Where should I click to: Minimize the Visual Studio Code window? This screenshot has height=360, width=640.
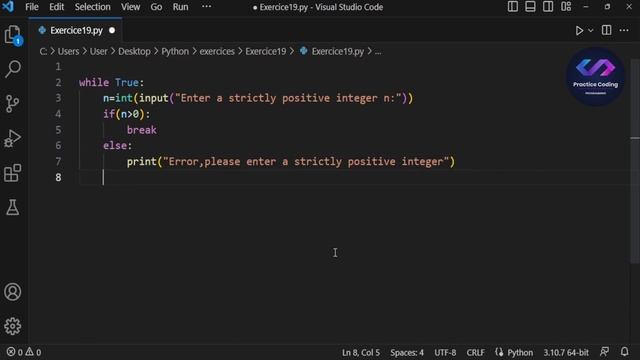(586, 7)
